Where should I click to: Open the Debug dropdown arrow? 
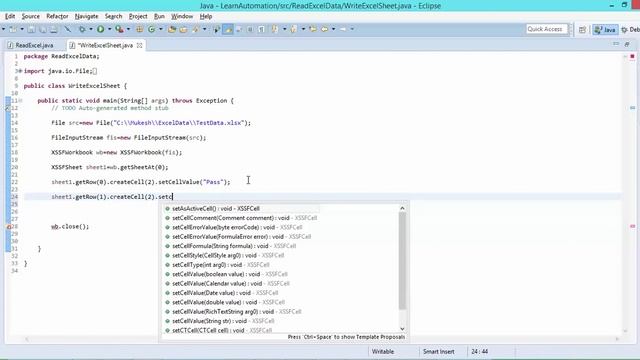coord(91,29)
